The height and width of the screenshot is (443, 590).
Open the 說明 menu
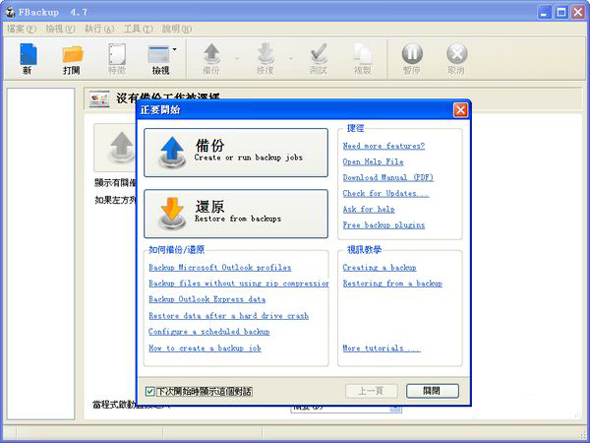point(177,29)
